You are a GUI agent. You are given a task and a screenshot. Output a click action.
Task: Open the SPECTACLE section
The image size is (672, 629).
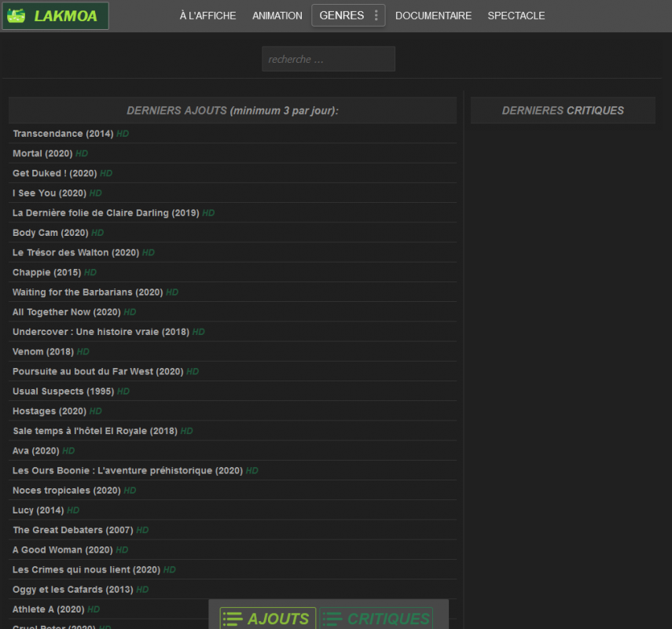(516, 16)
